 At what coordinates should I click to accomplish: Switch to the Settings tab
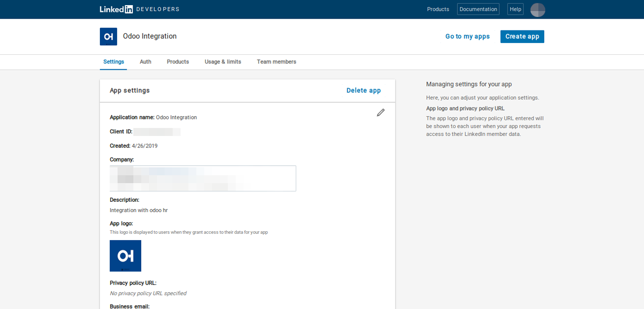point(113,62)
